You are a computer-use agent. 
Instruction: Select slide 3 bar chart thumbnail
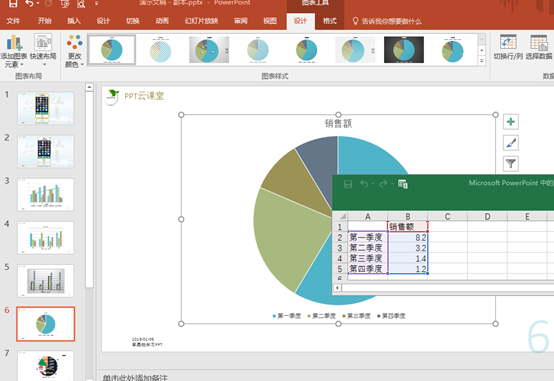pos(46,194)
